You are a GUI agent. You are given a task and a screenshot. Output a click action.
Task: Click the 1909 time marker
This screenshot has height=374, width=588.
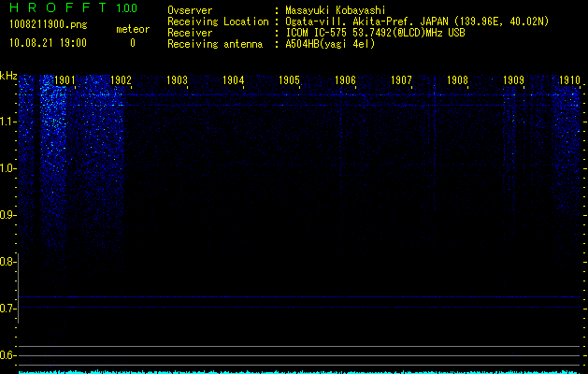click(x=513, y=79)
